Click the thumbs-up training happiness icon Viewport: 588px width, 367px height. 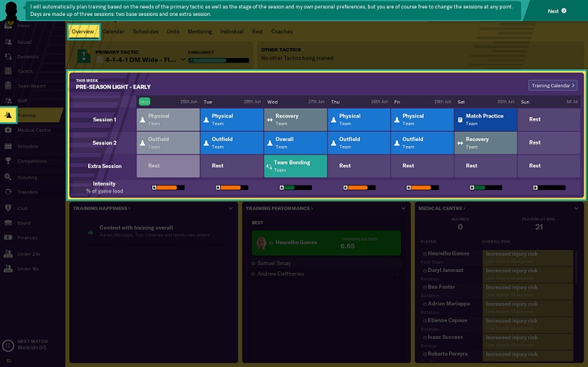point(90,232)
